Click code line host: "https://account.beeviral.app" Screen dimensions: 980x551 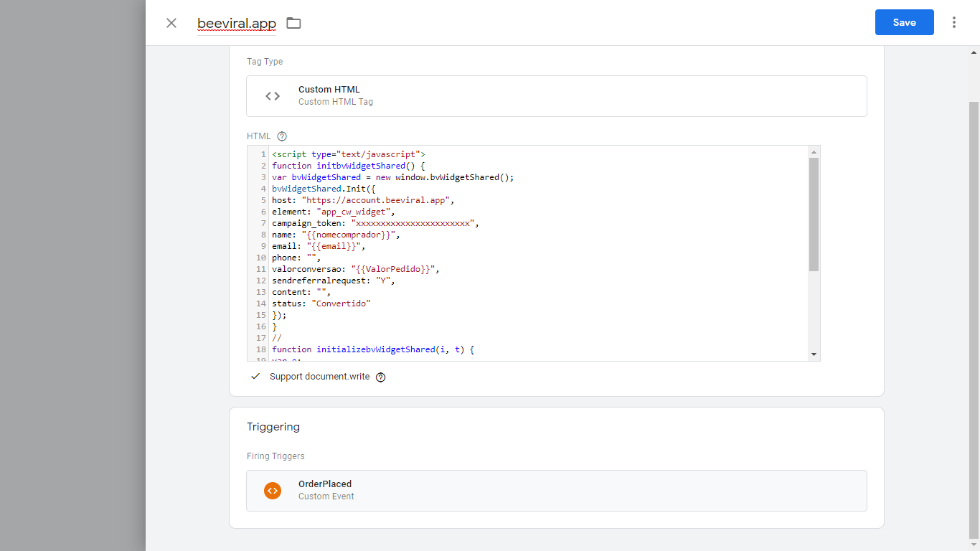363,200
